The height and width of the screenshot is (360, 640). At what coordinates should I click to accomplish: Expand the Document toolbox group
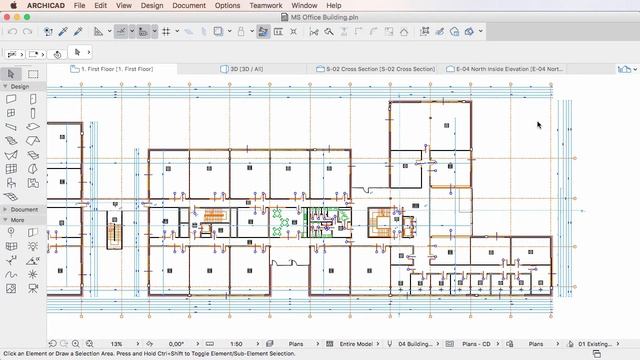point(5,209)
